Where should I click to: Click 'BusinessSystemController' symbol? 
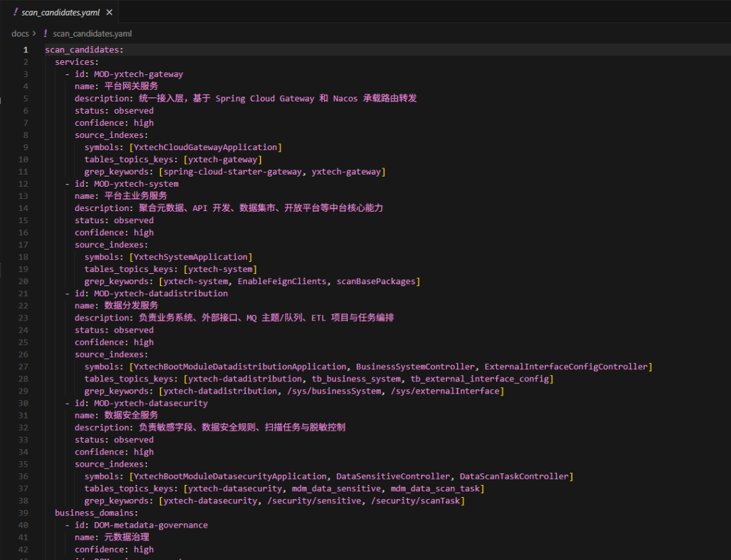tap(416, 367)
